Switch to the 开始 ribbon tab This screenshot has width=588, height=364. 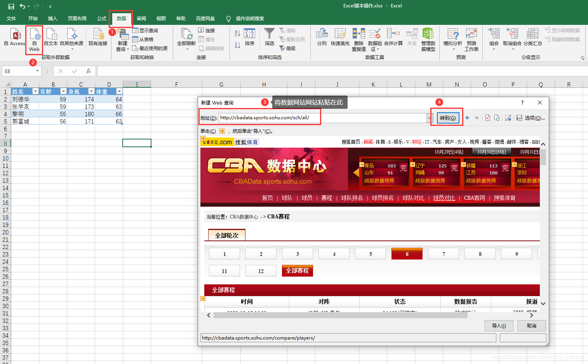33,18
